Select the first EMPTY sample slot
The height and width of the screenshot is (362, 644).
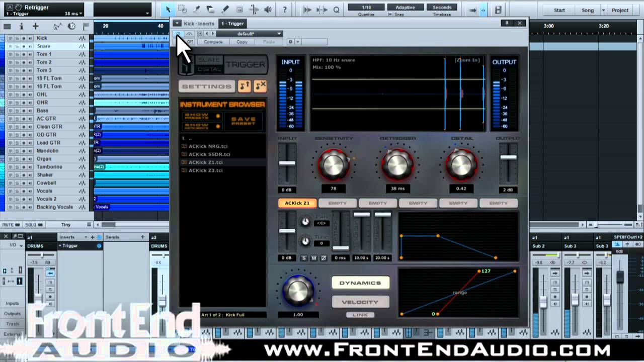click(338, 203)
